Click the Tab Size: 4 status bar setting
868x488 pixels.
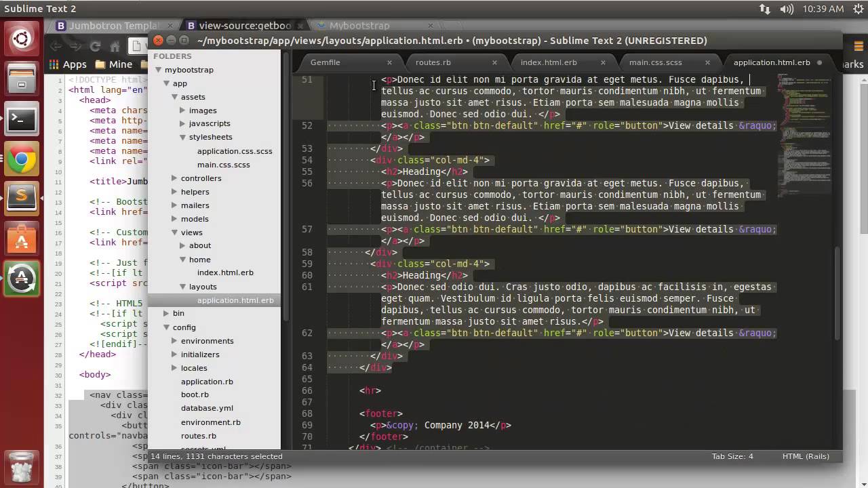click(732, 456)
